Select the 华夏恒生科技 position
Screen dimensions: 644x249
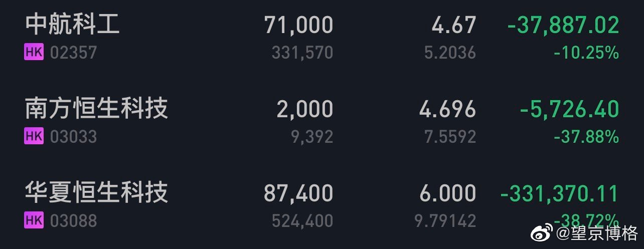tap(96, 193)
